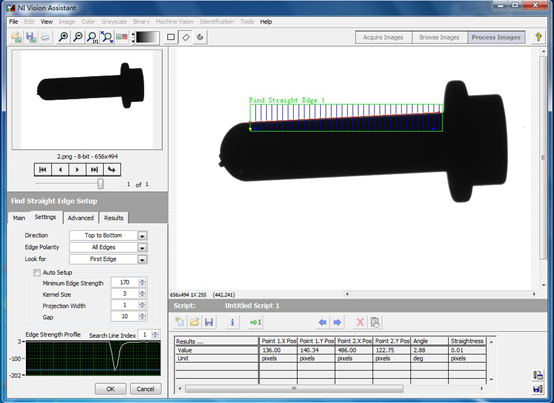Image resolution: width=554 pixels, height=403 pixels.
Task: Enable the Auto Setup checkbox
Action: [37, 273]
